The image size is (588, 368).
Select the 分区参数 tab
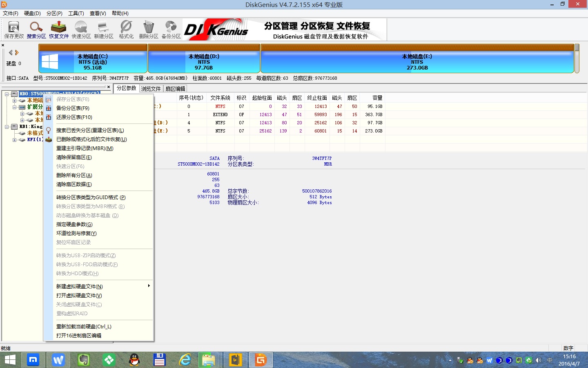click(x=127, y=88)
